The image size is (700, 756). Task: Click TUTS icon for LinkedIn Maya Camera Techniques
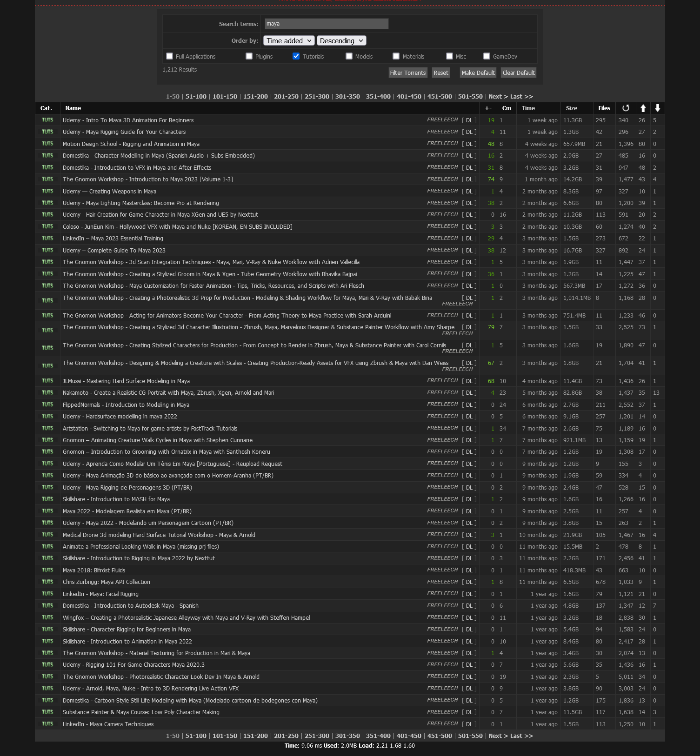pyautogui.click(x=47, y=724)
